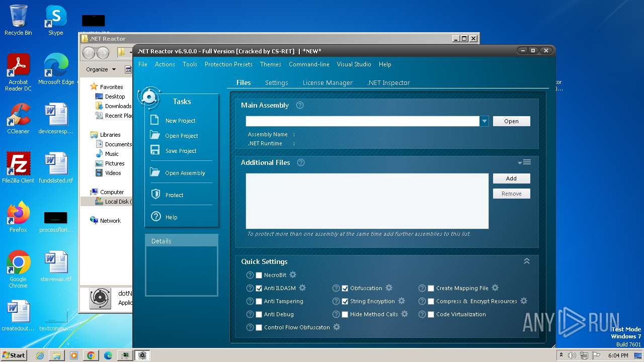644x362 pixels.
Task: Open the File menu
Action: (143, 64)
